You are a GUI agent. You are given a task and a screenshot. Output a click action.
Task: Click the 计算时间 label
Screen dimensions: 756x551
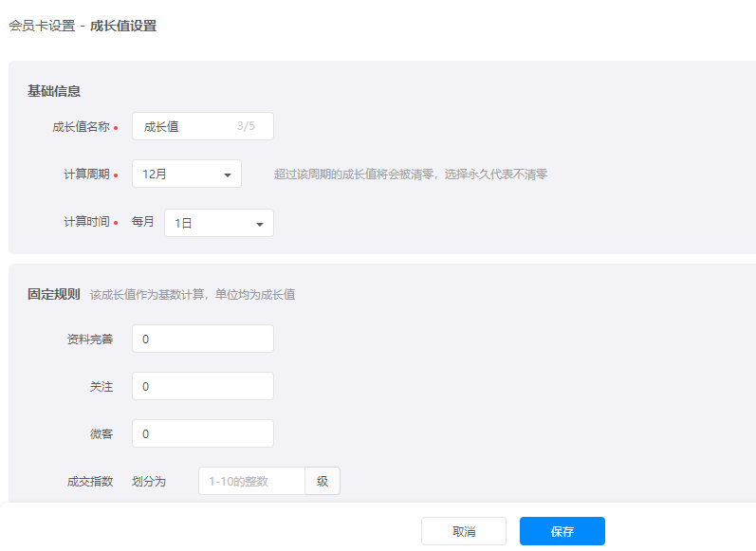[x=86, y=221]
